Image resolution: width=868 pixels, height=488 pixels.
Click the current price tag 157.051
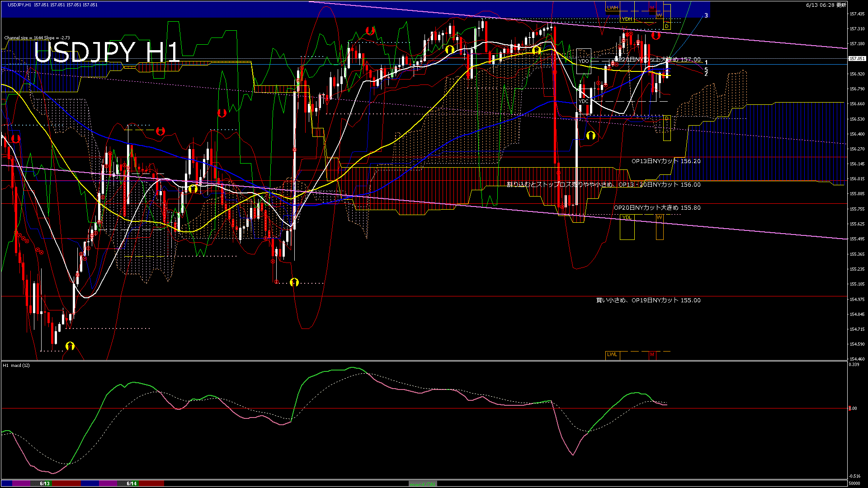(x=857, y=59)
